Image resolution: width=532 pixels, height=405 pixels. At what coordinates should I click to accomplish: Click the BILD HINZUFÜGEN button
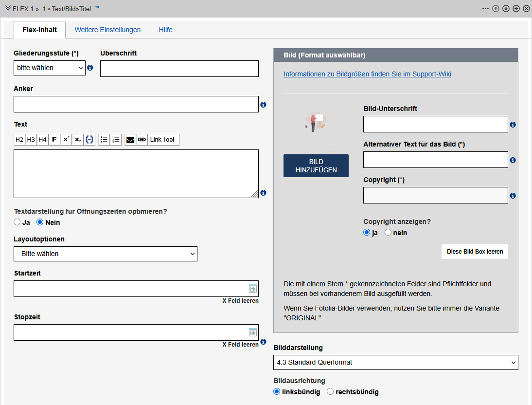316,166
